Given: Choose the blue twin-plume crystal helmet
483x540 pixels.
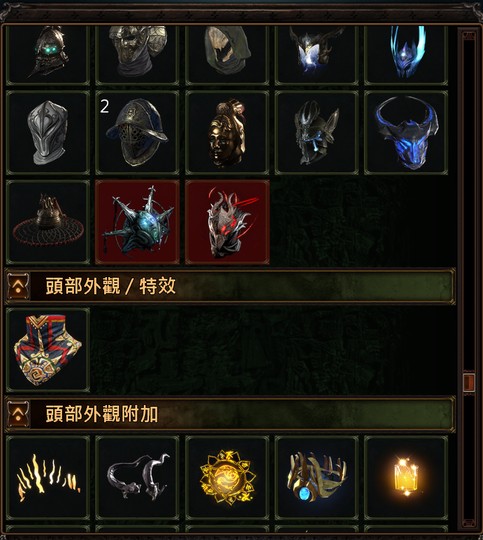Looking at the screenshot, I should pos(406,53).
